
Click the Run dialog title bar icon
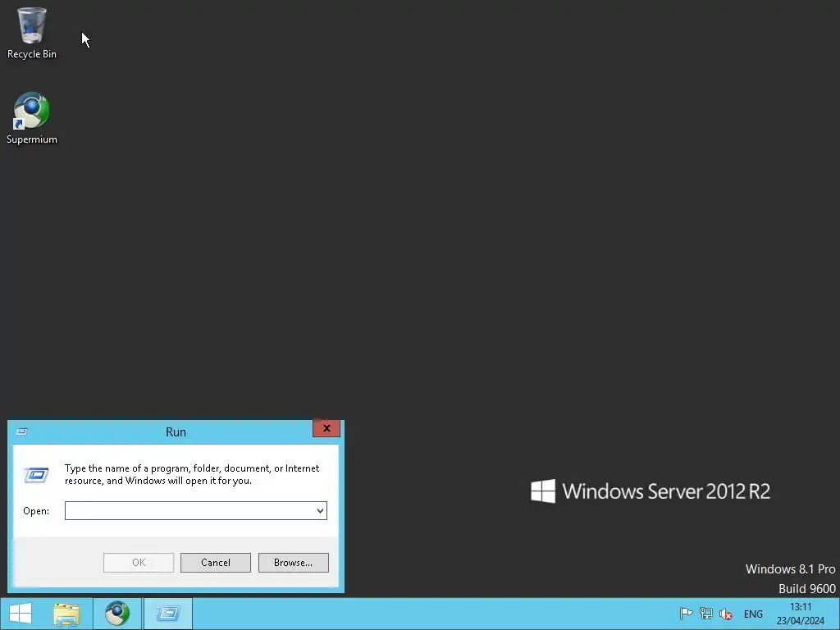click(22, 431)
